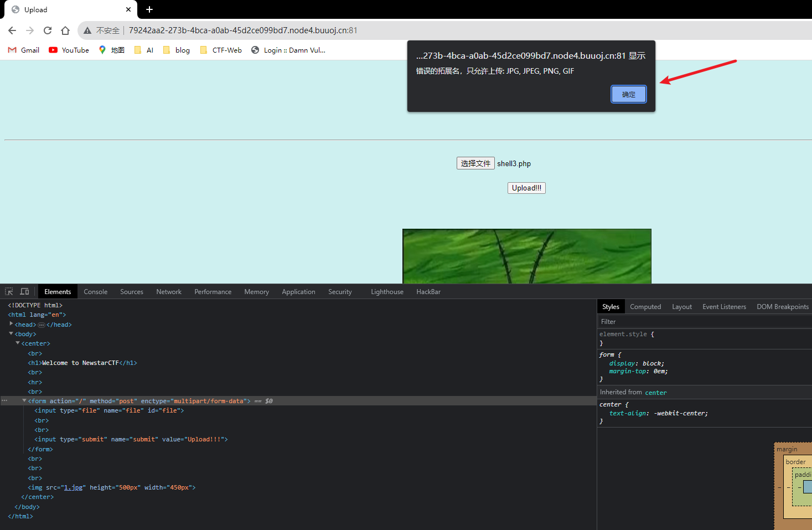Switch to the Security tab
812x530 pixels.
(x=340, y=292)
